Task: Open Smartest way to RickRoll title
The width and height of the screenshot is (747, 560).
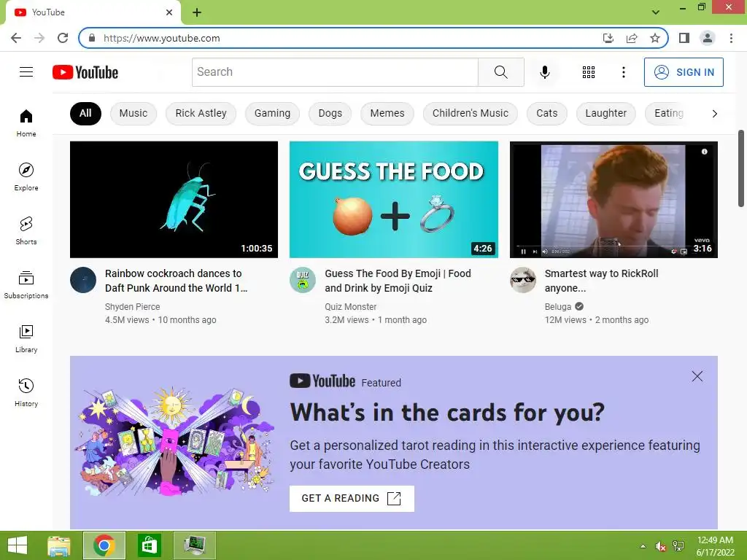Action: (x=601, y=281)
